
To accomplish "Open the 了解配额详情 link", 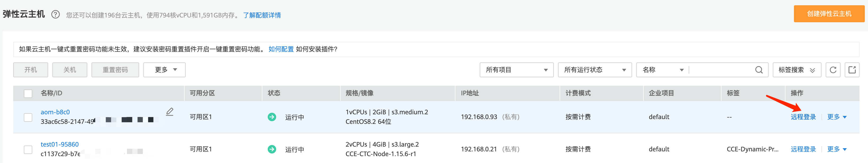I will [x=262, y=15].
